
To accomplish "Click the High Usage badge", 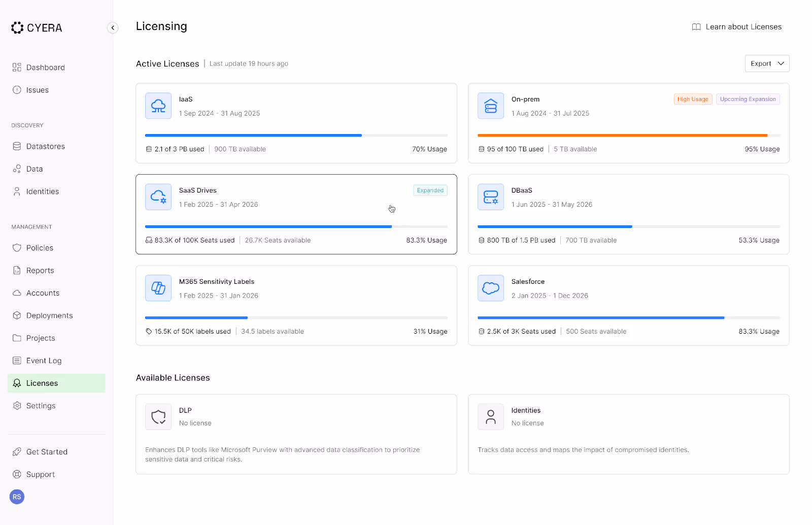I will point(693,99).
